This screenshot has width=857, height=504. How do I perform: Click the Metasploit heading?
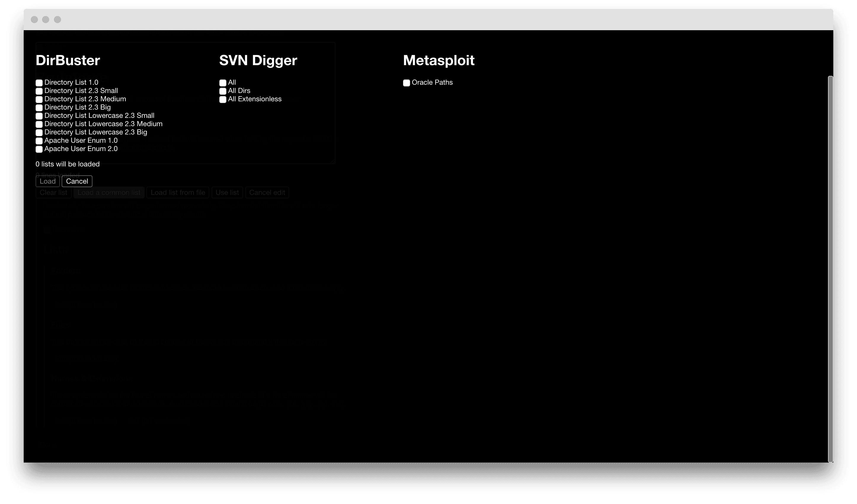(439, 60)
